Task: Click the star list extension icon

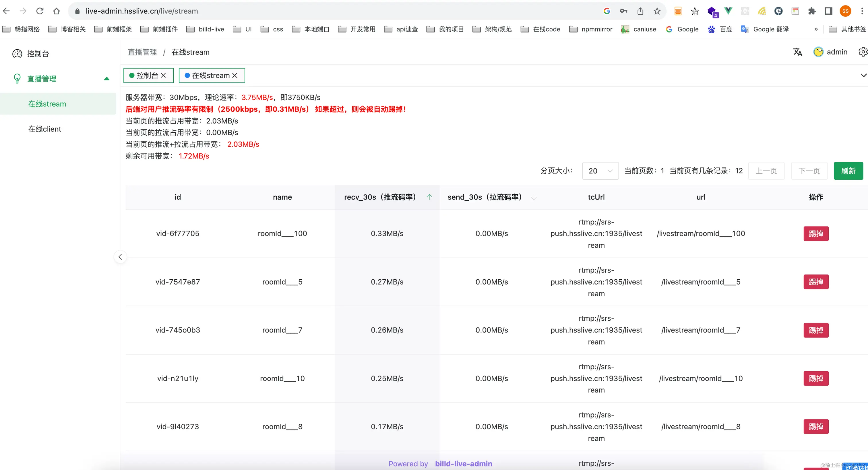Action: click(x=695, y=11)
